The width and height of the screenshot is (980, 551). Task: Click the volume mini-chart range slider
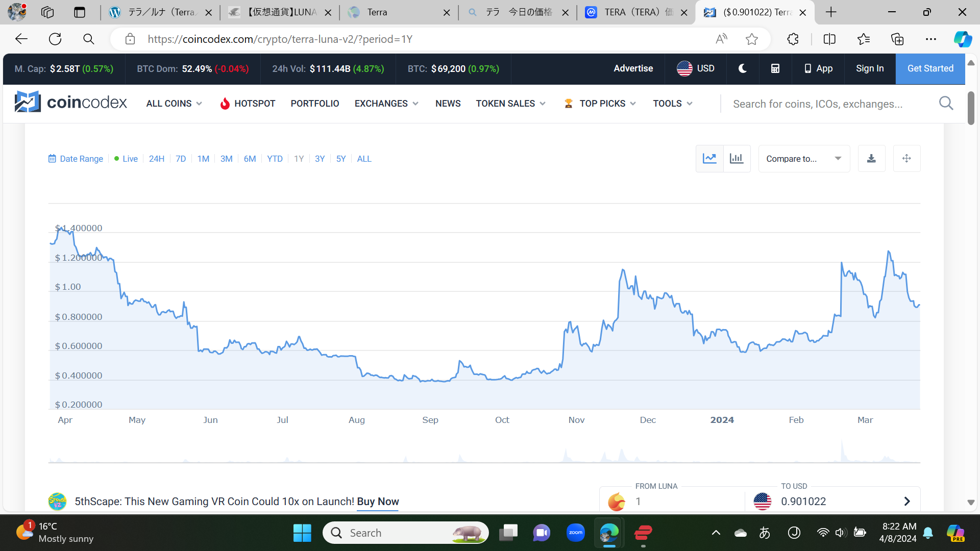484,452
